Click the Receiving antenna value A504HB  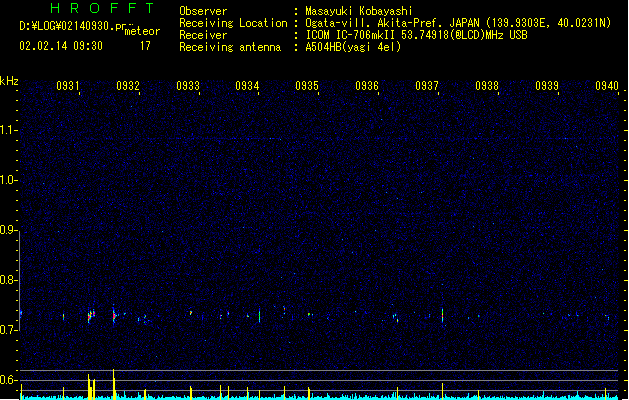(x=329, y=47)
